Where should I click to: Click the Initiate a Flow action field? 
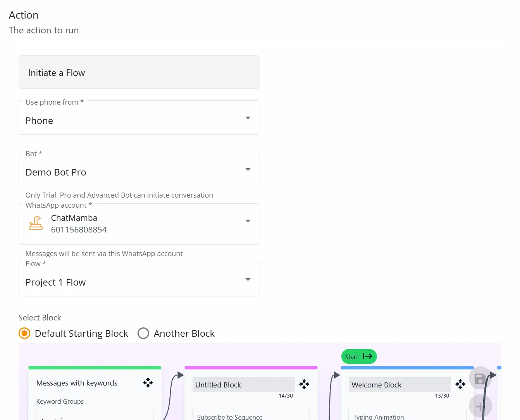coord(139,72)
